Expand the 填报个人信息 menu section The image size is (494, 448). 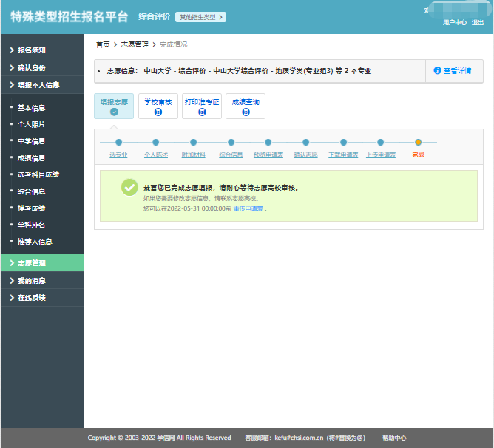[x=43, y=85]
